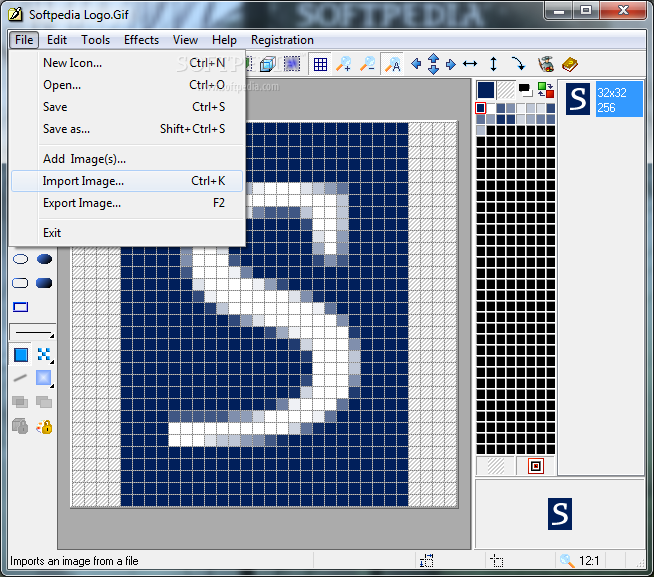Open the Help menu
This screenshot has width=654, height=577.
224,40
